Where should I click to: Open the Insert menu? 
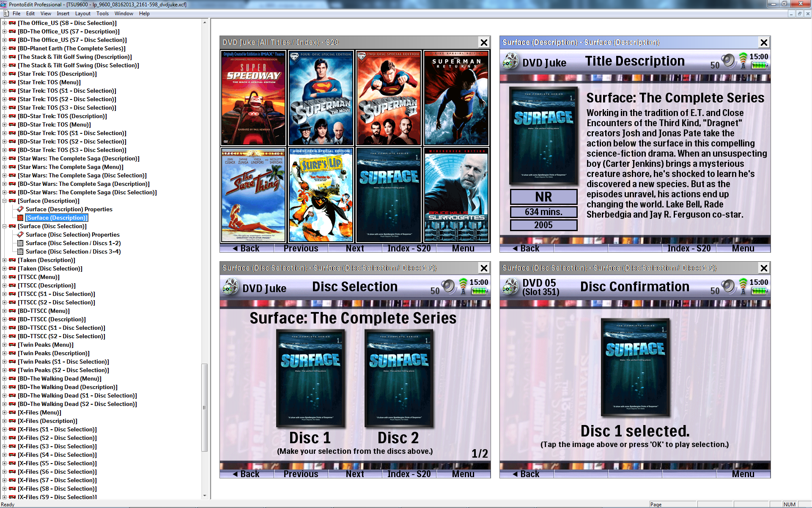click(63, 14)
